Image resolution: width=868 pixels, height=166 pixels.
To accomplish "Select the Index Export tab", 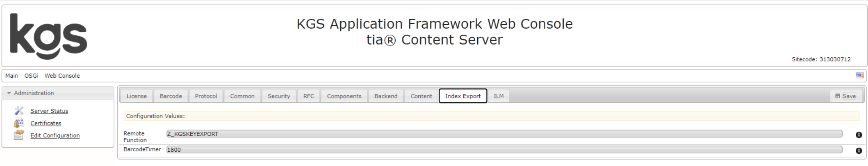I will click(463, 96).
